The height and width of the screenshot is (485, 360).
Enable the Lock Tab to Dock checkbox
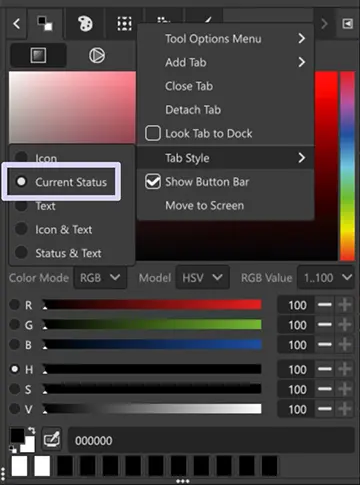tap(153, 133)
